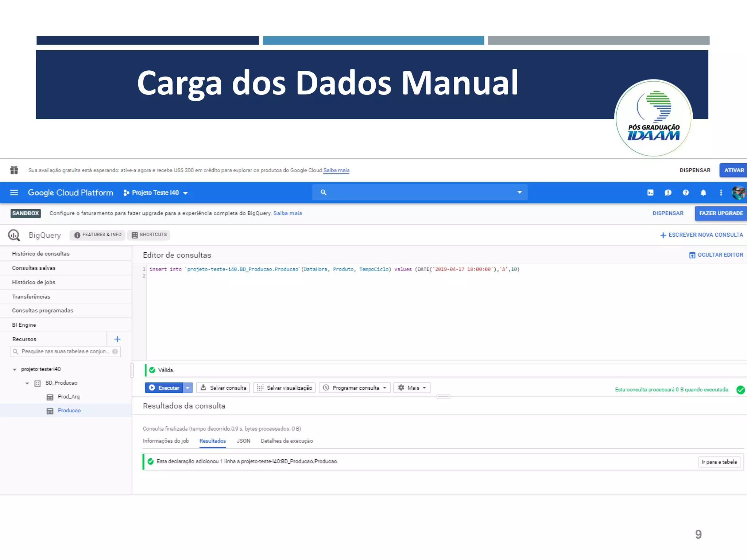Viewport: 747px width, 560px height.
Task: Follow Saiba mais link in trial banner
Action: pyautogui.click(x=336, y=170)
